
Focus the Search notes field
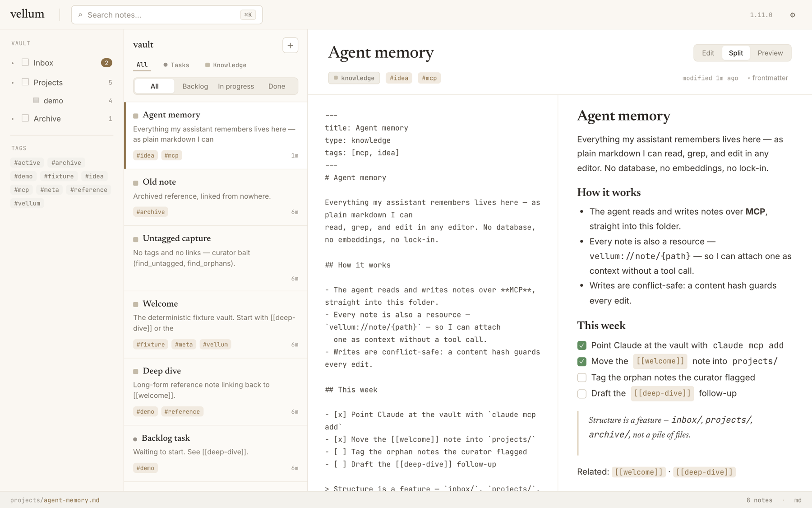coord(167,15)
